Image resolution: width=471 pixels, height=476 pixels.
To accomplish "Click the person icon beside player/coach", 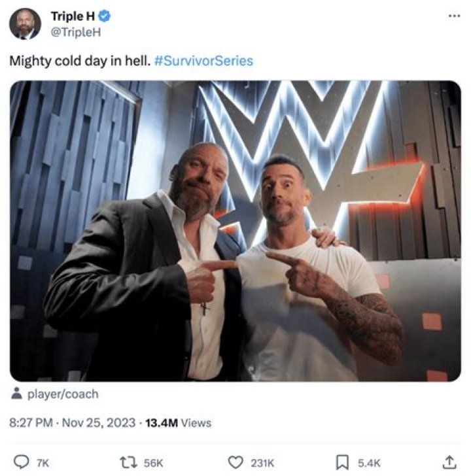I will [18, 394].
